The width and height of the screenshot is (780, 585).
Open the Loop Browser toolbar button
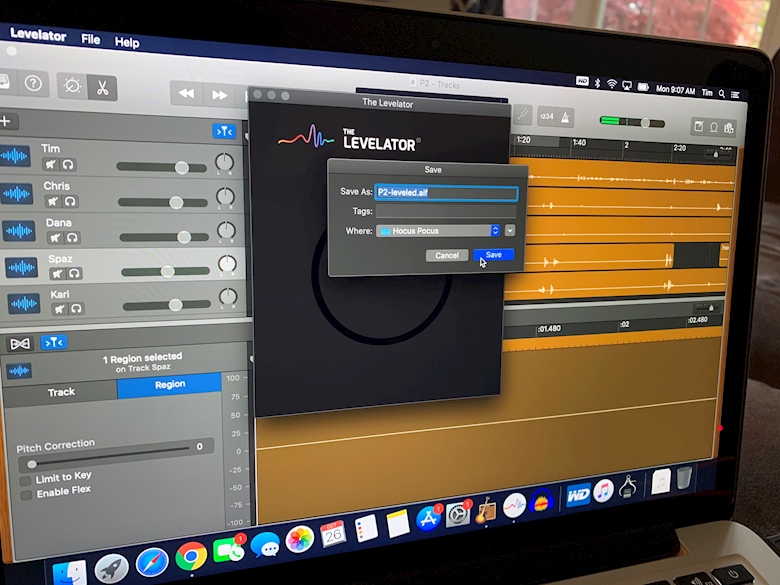714,128
